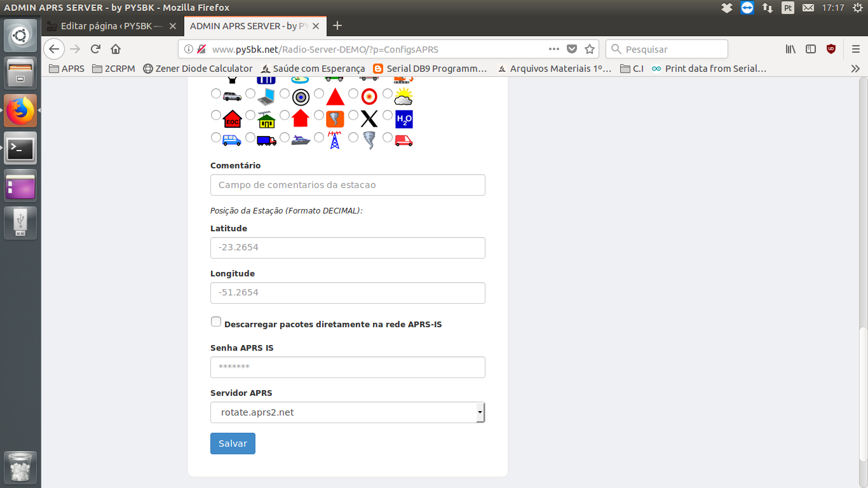The image size is (868, 488).
Task: Click the grey tornado funnel symbol
Action: [369, 140]
